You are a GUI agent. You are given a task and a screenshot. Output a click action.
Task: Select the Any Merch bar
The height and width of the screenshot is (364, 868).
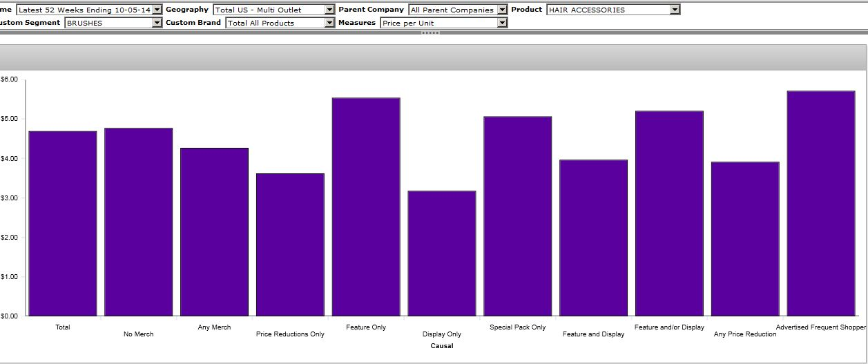point(214,231)
